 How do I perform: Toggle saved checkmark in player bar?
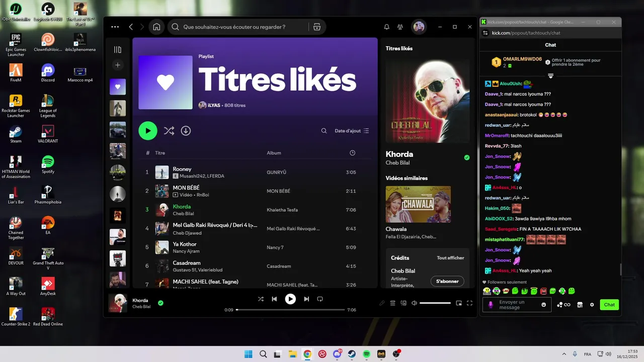tap(160, 303)
